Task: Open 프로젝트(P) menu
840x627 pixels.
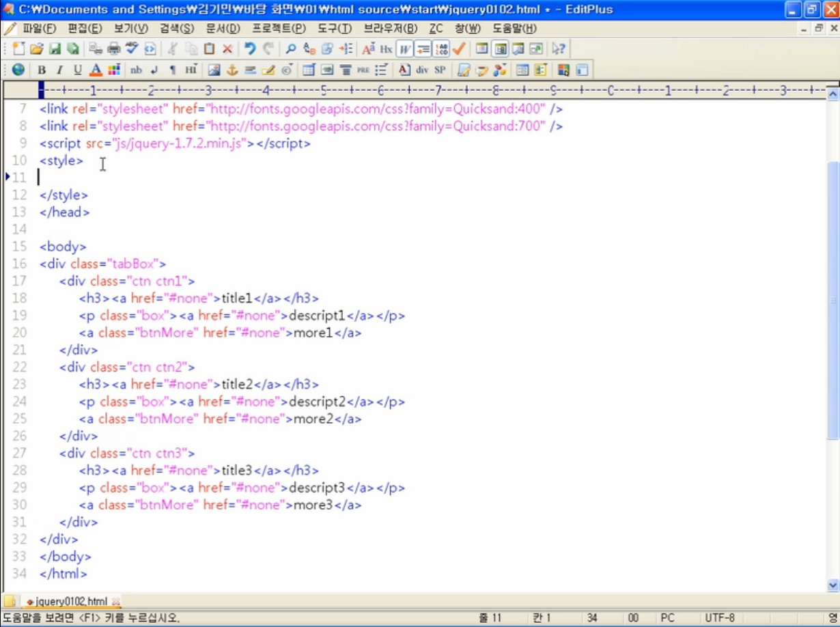Action: pos(279,29)
